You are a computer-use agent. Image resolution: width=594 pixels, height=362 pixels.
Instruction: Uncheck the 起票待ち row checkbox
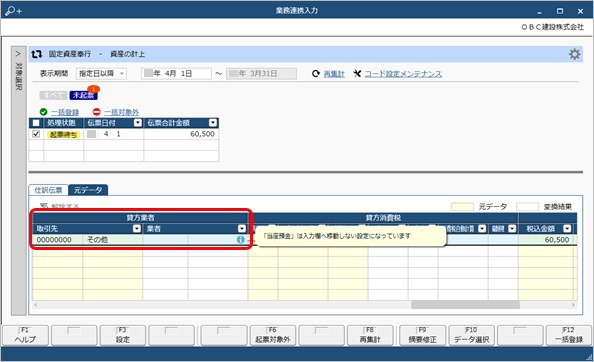[36, 134]
